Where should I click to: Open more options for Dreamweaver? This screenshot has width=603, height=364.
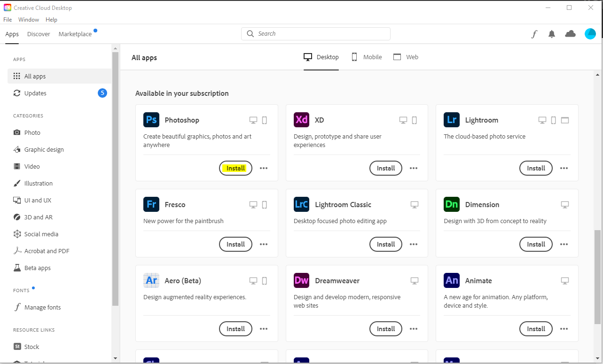click(x=414, y=329)
